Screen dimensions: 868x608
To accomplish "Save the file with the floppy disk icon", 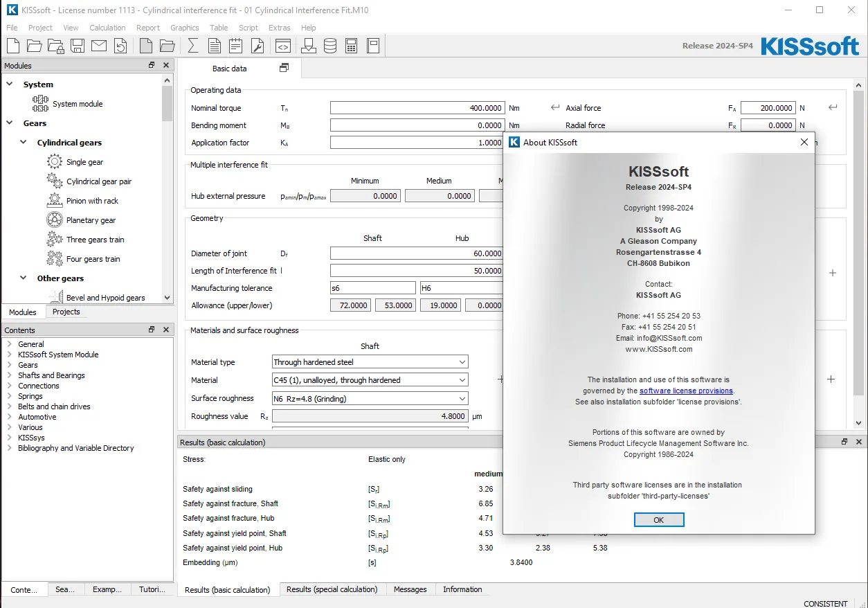I will click(78, 46).
